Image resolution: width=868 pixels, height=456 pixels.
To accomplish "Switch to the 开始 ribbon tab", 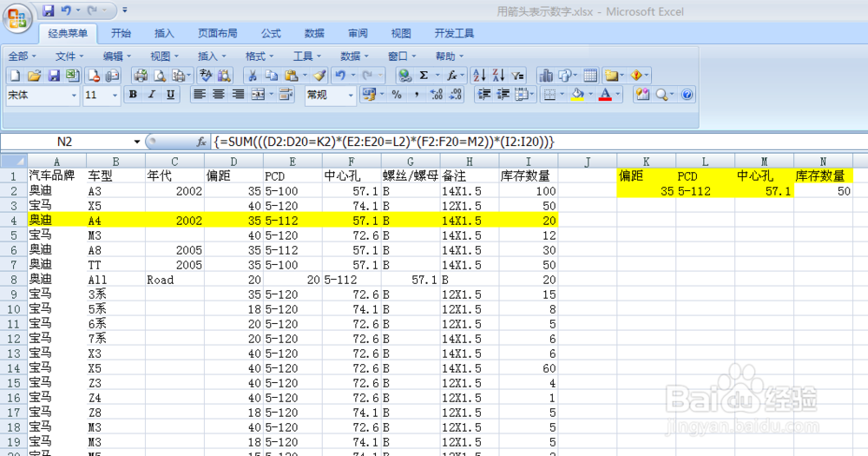I will (x=121, y=33).
